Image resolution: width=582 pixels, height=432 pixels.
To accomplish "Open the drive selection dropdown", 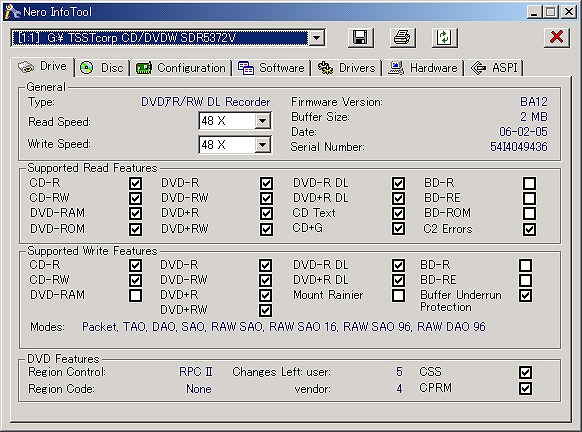I will coord(317,38).
